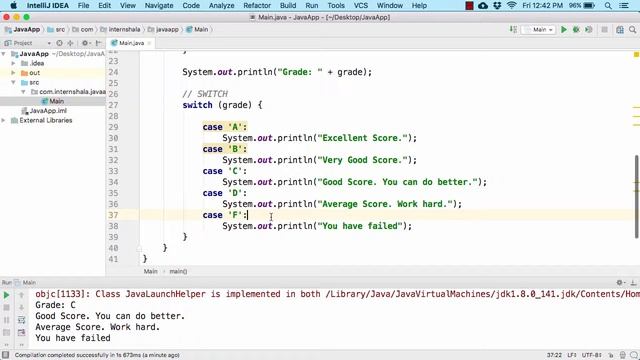Click src breadcrumb in navigation bar

point(56,29)
